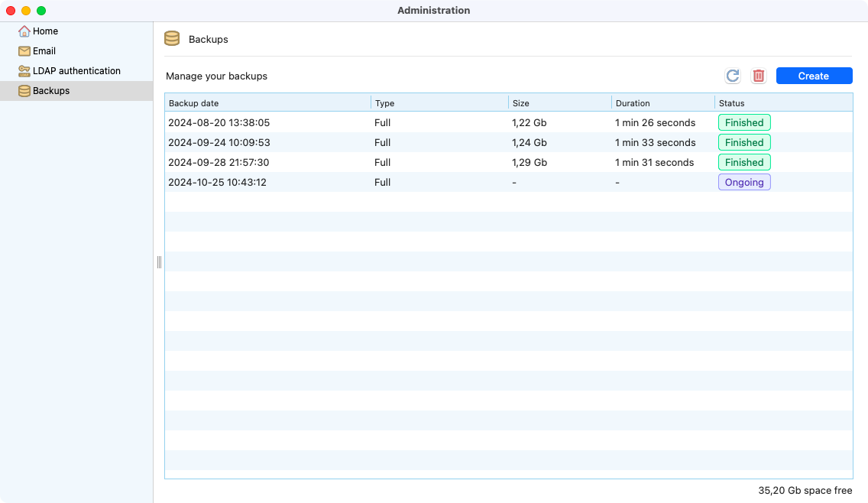Close the Administration window

click(11, 11)
